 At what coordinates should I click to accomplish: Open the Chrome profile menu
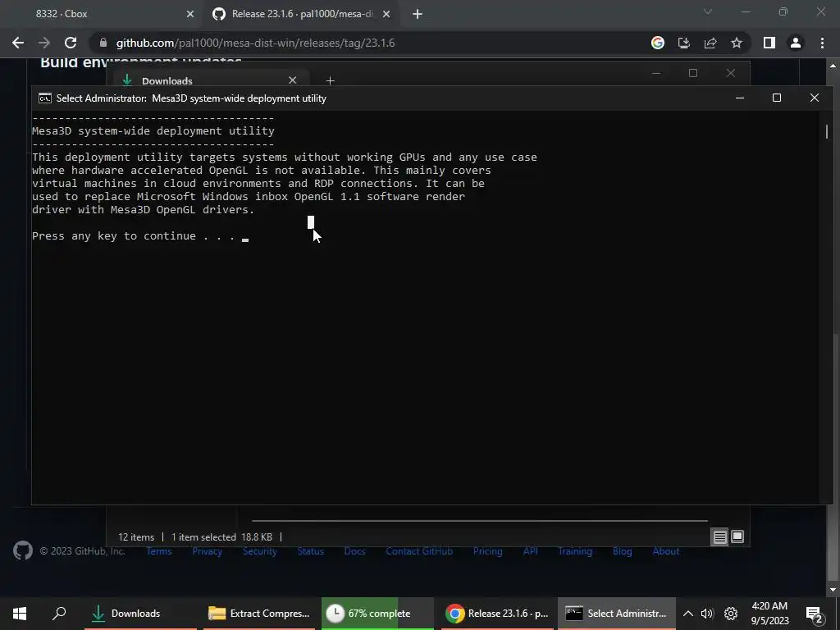click(796, 43)
